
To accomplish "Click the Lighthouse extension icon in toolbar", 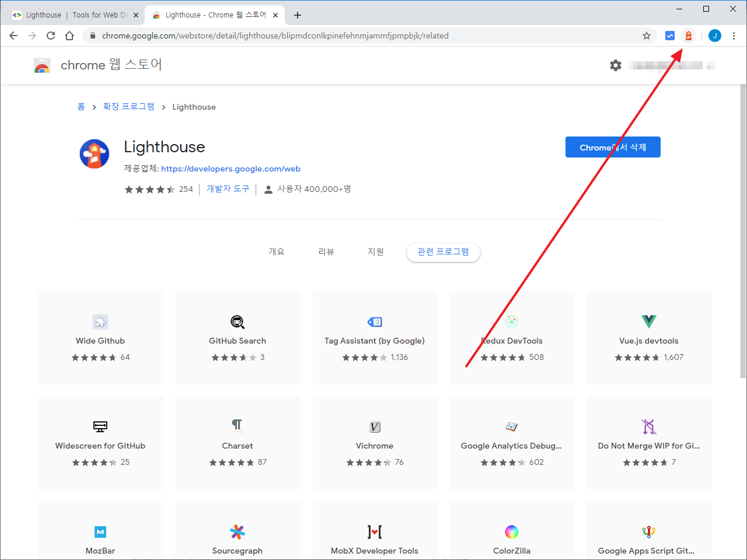I will 689,36.
